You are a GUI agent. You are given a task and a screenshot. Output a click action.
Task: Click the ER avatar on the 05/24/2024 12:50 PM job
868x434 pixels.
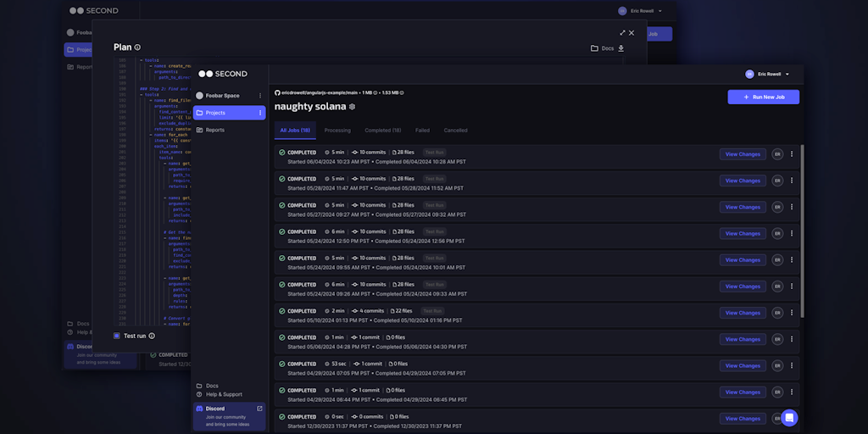coord(777,234)
